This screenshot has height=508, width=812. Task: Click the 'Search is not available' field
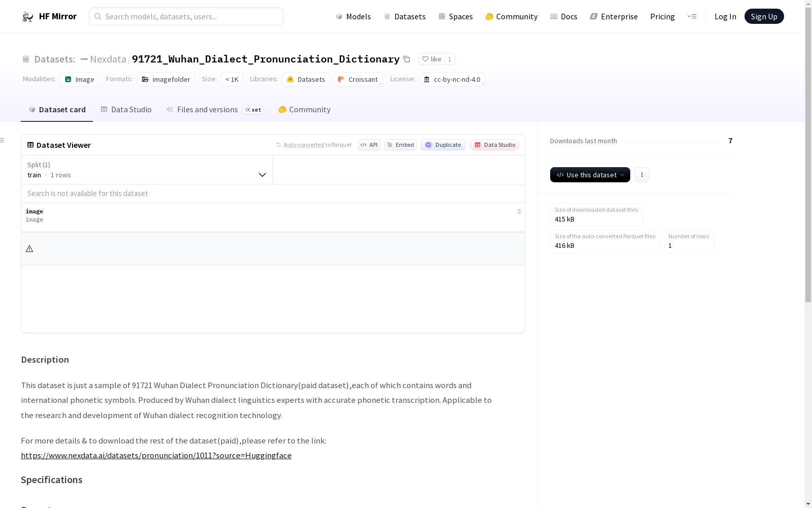tap(273, 194)
